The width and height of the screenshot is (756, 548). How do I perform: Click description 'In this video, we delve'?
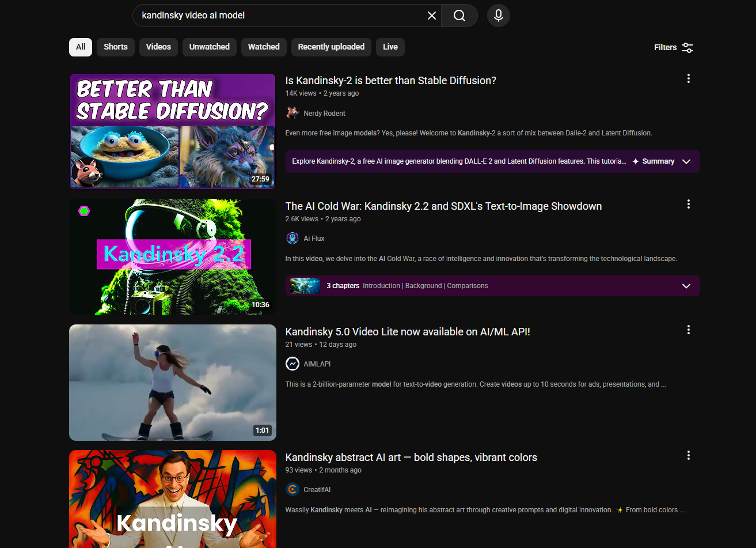481,259
